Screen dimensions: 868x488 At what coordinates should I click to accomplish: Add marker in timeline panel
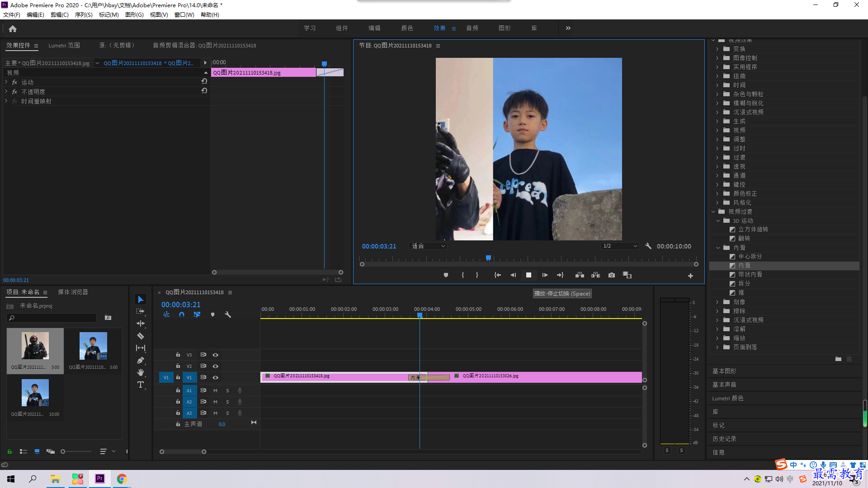(x=212, y=314)
